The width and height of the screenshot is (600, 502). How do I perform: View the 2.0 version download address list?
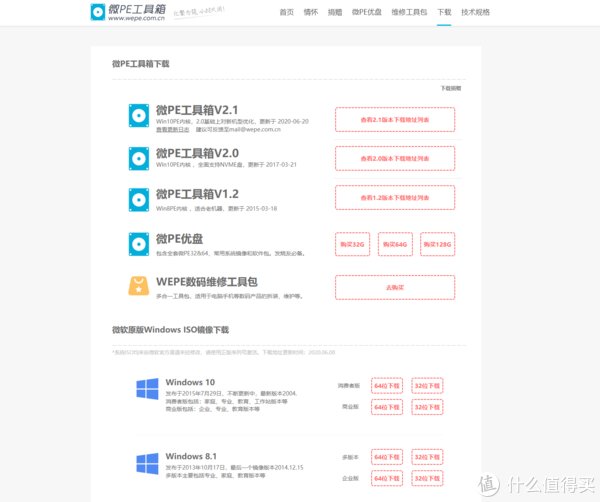point(395,158)
